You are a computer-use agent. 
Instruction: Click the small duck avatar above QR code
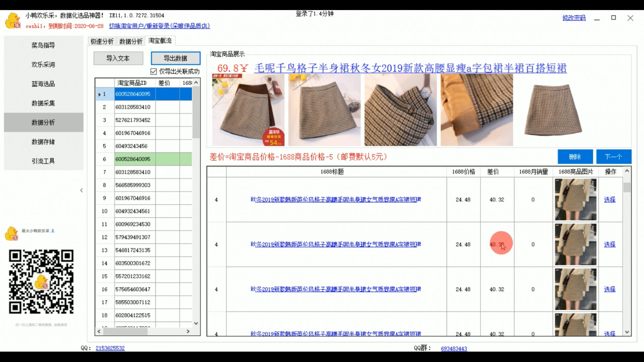[x=11, y=233]
